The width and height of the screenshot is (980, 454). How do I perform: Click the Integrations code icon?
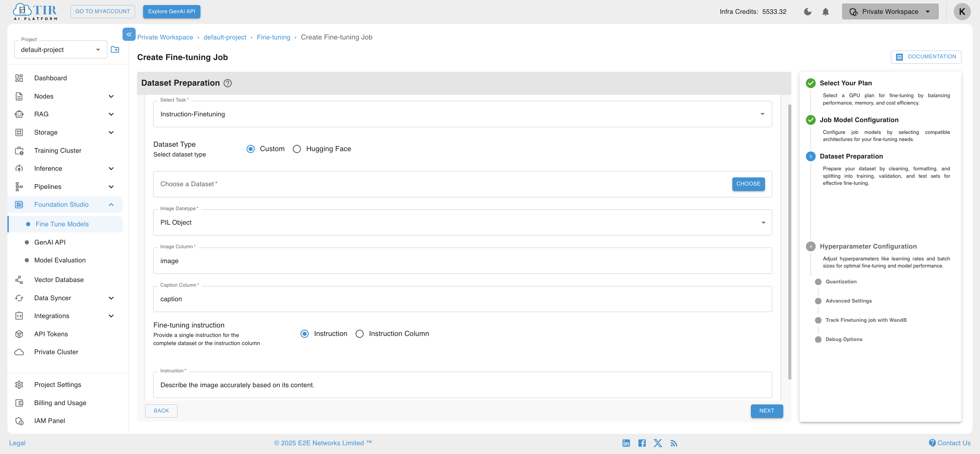(19, 316)
